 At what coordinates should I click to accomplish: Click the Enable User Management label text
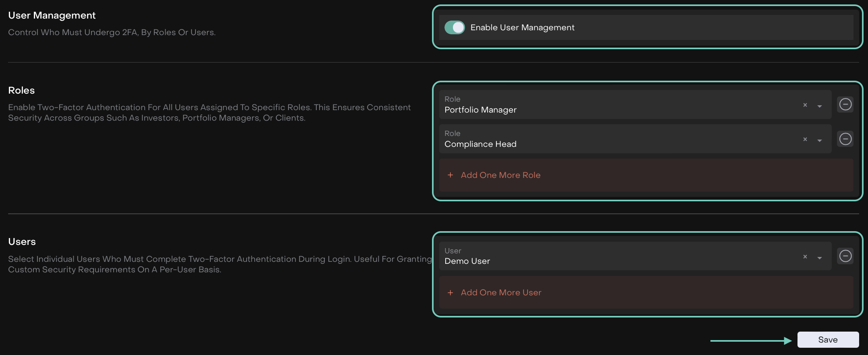tap(522, 27)
